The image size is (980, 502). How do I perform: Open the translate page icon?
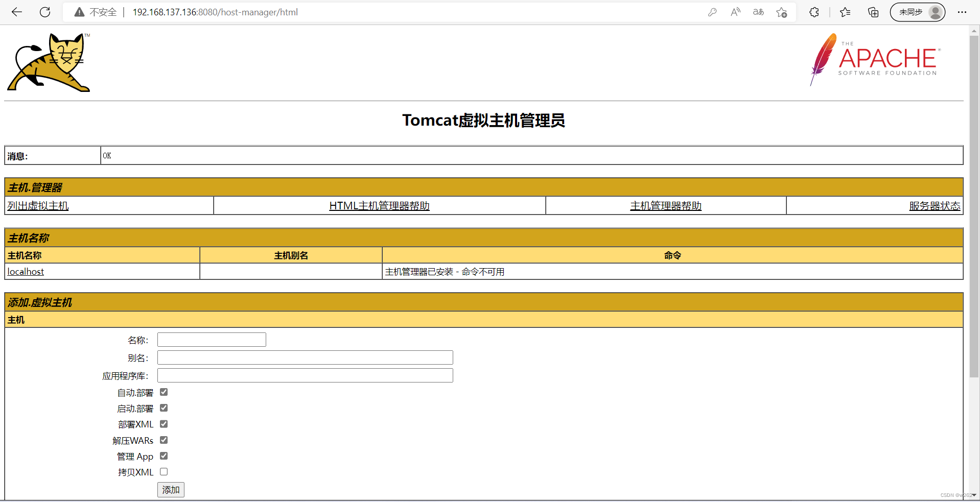click(758, 12)
